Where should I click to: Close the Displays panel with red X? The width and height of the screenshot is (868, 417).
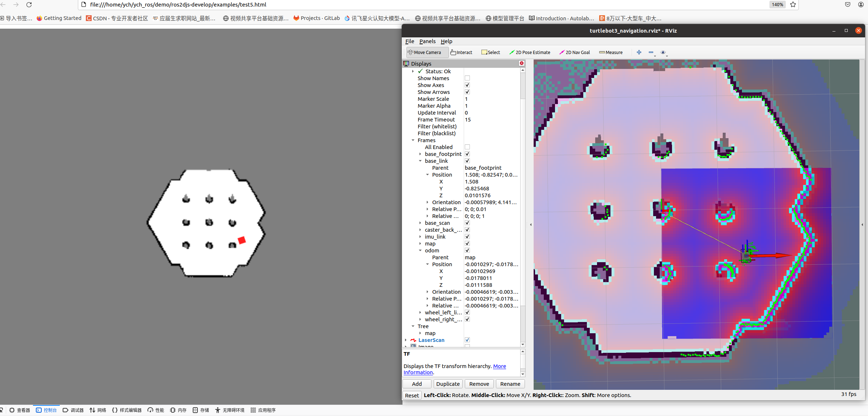pyautogui.click(x=522, y=63)
